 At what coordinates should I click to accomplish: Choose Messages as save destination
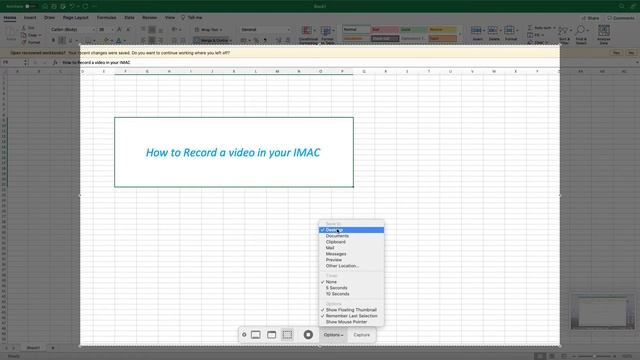[351, 254]
